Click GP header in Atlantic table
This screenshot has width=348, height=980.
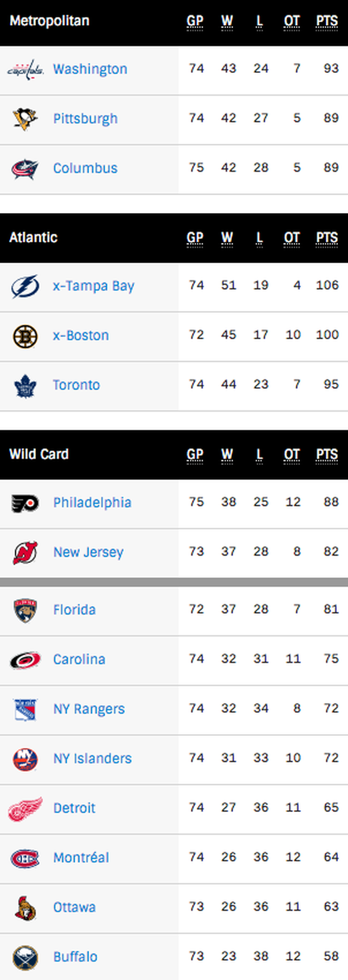coord(195,238)
